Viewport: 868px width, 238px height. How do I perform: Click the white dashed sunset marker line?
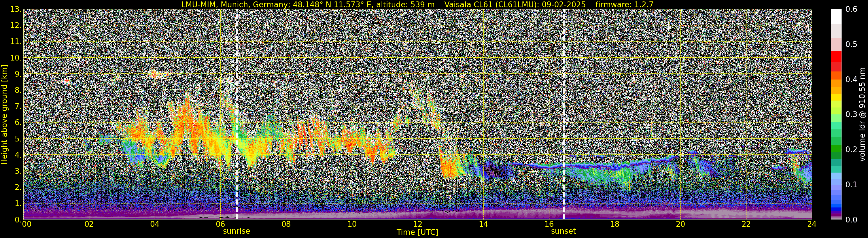[564, 114]
